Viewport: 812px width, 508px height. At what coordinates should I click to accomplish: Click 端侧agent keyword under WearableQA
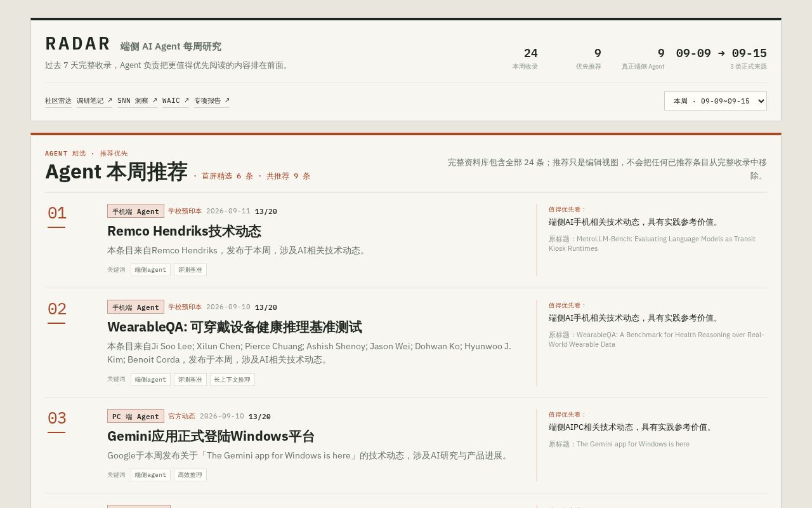[x=150, y=380]
